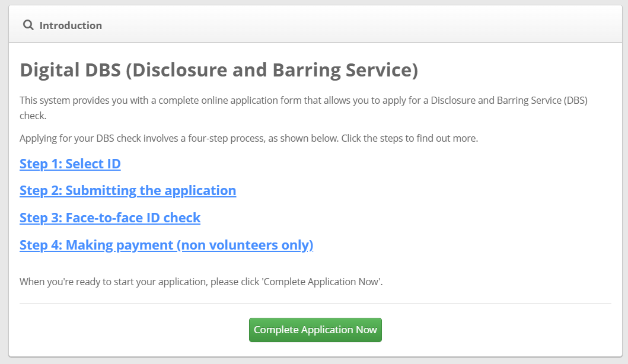This screenshot has width=628, height=364.
Task: Click the magnifying glass icon beside Introduction
Action: tap(28, 25)
